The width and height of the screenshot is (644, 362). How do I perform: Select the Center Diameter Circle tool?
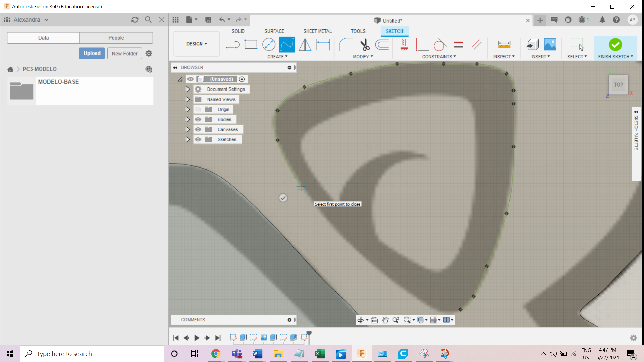(269, 45)
